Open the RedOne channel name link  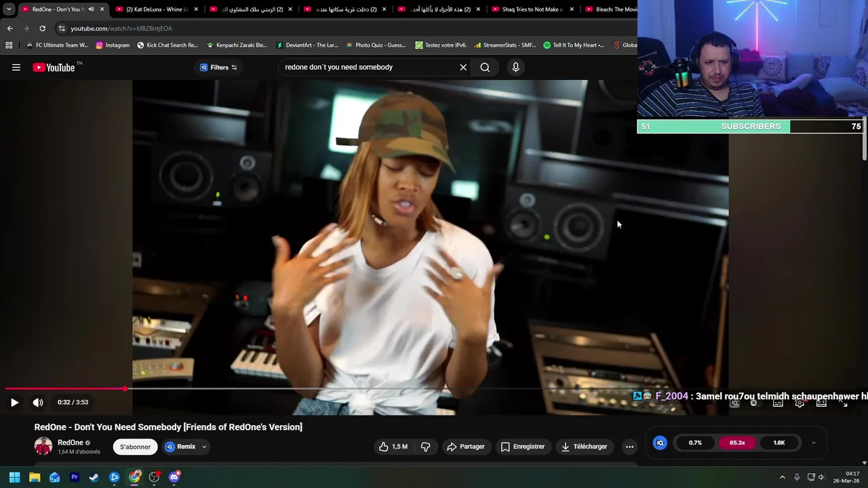click(71, 443)
